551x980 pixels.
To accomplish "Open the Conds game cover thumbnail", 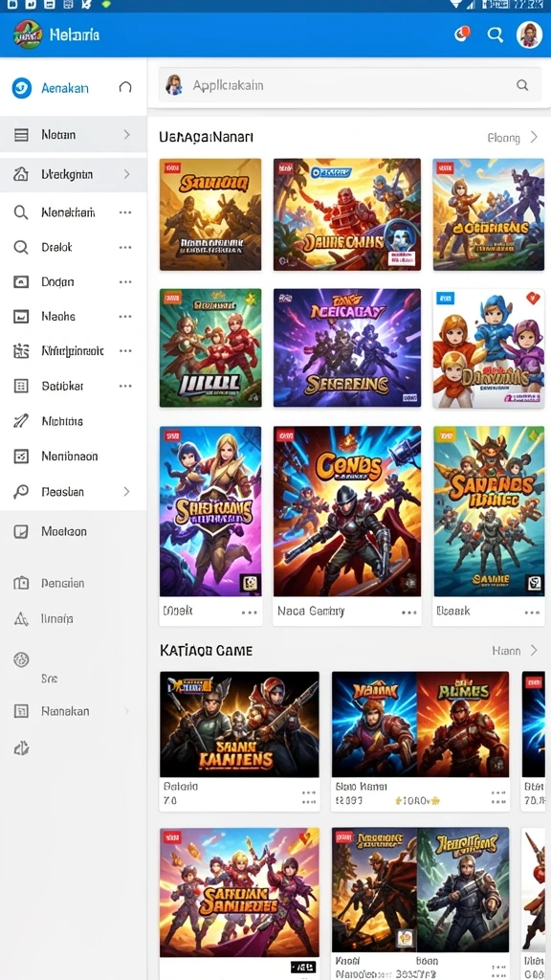I will tap(346, 511).
